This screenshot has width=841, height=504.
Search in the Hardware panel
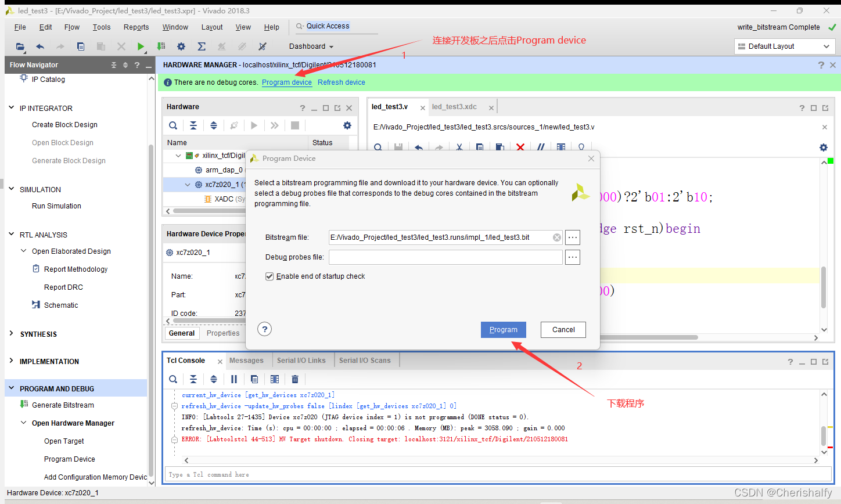tap(173, 125)
